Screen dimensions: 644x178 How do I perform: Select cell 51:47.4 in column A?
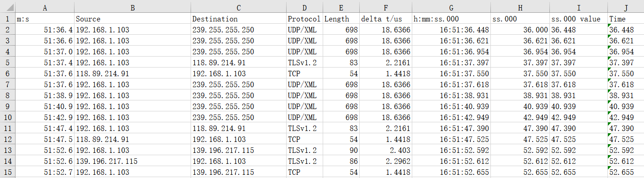click(x=45, y=128)
